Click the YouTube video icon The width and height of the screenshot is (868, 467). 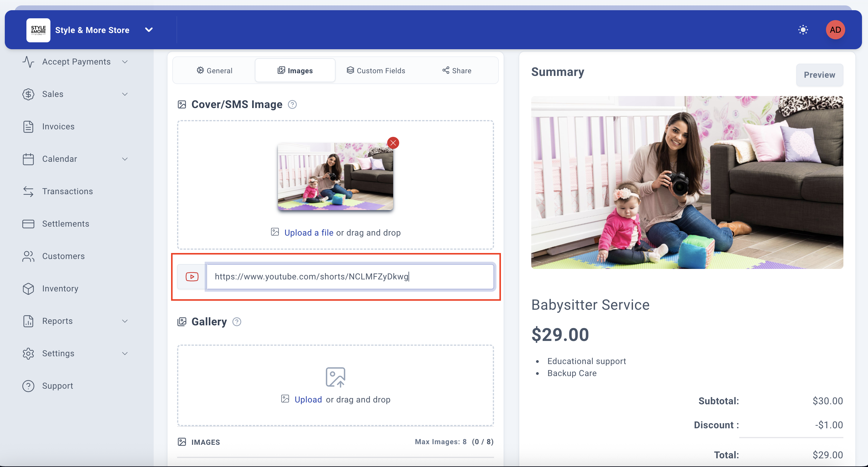192,277
